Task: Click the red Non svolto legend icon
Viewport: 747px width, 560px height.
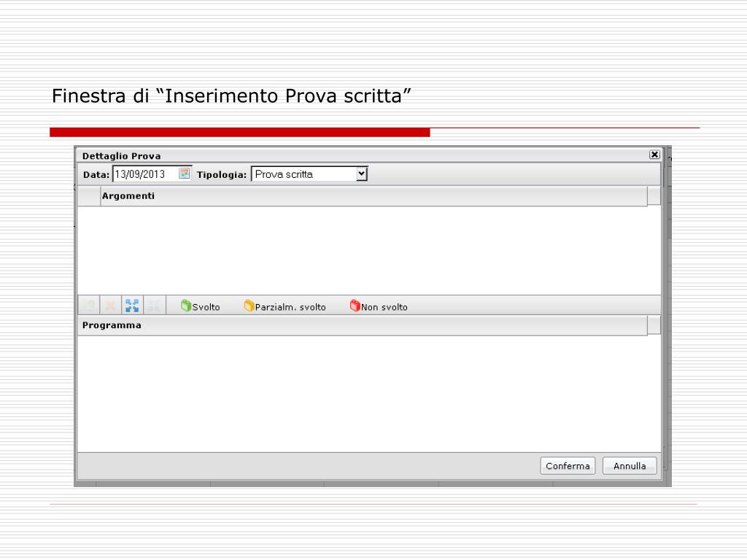Action: [x=355, y=306]
